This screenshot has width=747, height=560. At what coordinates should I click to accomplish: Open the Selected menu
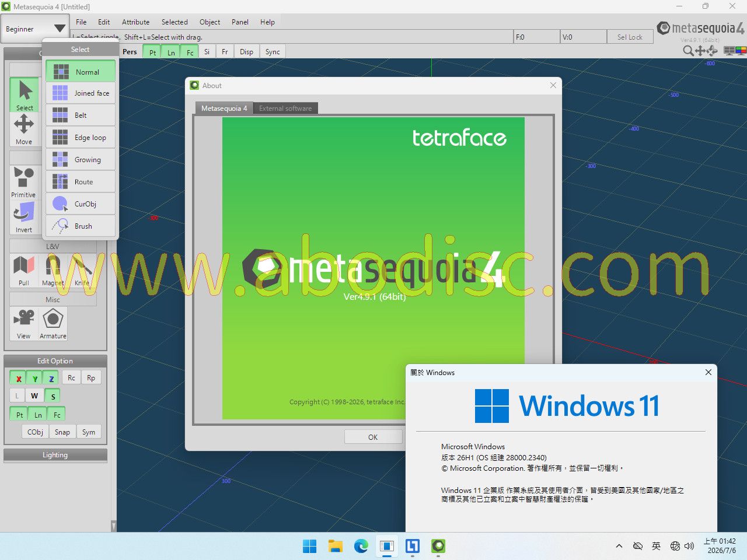click(x=174, y=22)
